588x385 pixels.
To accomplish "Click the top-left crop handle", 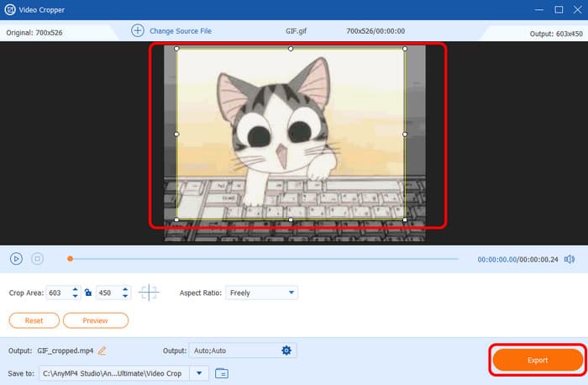I will pos(176,49).
